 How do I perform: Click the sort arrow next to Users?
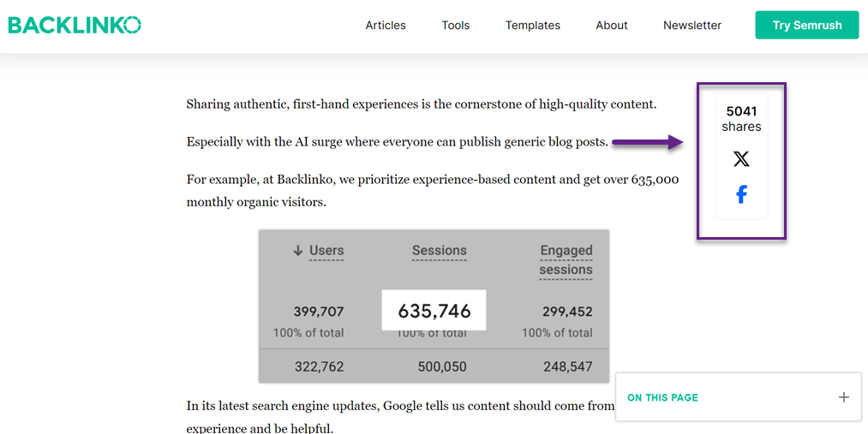(297, 251)
